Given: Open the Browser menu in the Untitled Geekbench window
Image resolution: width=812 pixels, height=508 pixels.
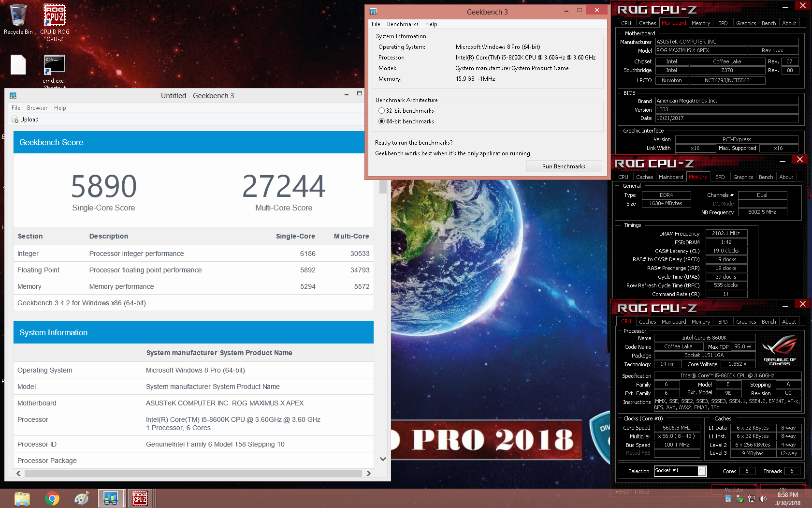Looking at the screenshot, I should [37, 108].
